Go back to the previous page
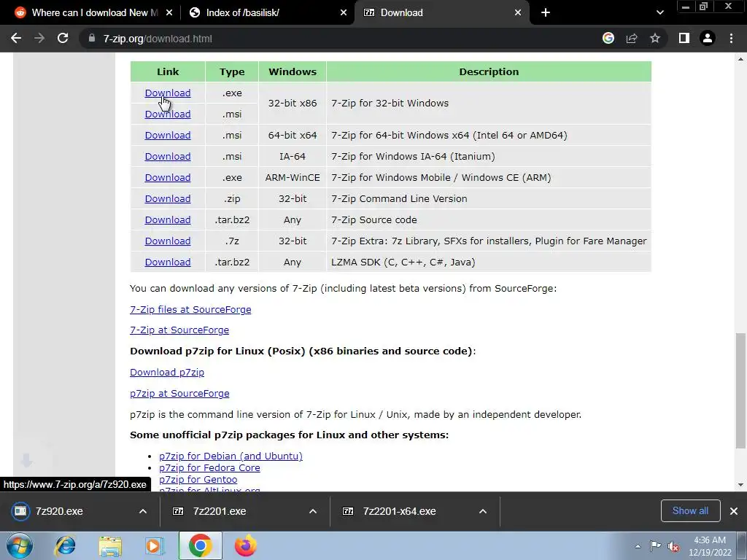 tap(16, 39)
